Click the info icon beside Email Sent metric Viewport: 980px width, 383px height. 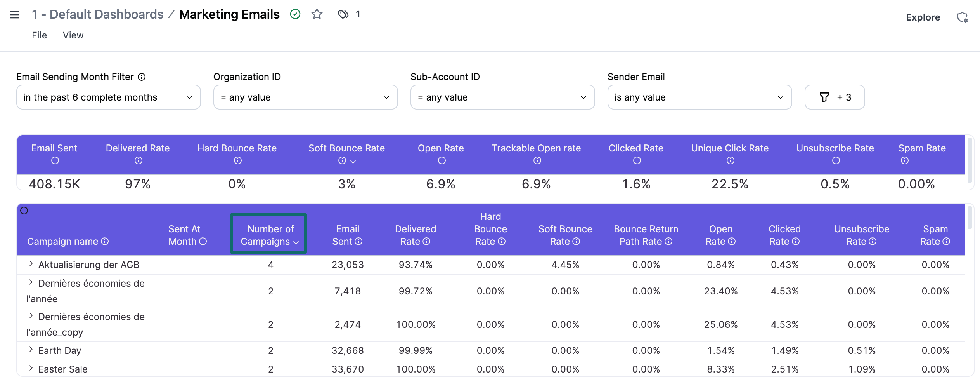(55, 160)
